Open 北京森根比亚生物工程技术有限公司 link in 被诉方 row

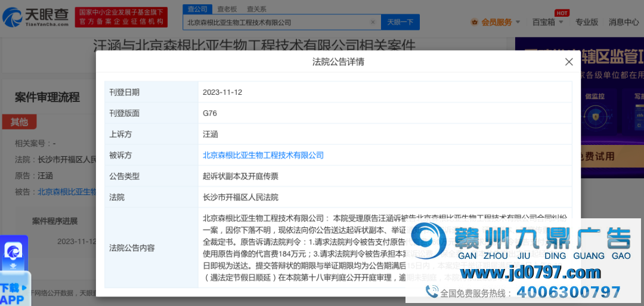click(264, 155)
